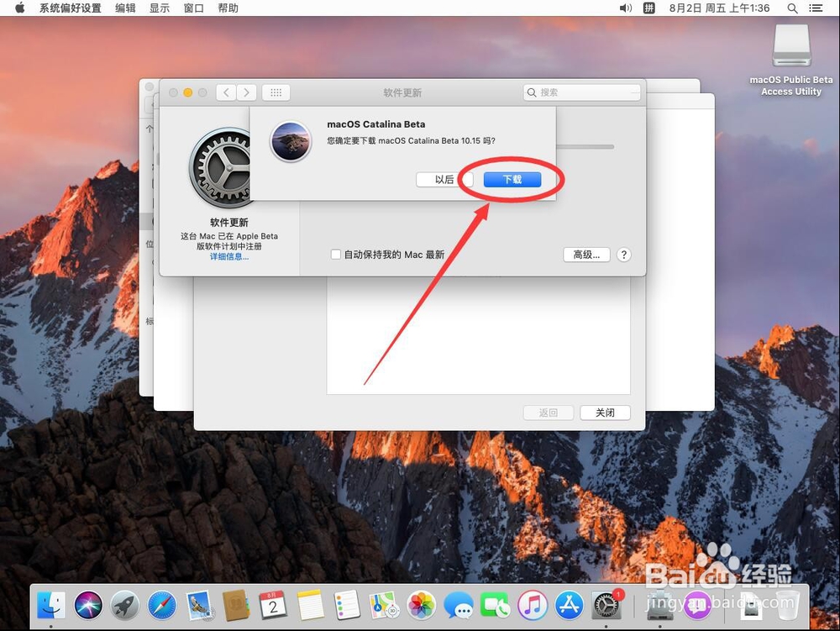Open the input method menu icon
Image resolution: width=840 pixels, height=631 pixels.
(x=648, y=8)
